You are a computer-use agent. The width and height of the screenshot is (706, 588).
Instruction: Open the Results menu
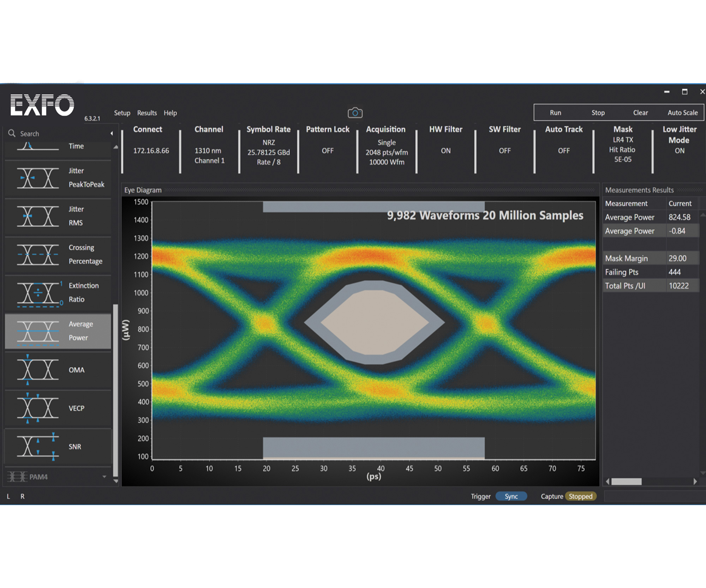pyautogui.click(x=147, y=113)
